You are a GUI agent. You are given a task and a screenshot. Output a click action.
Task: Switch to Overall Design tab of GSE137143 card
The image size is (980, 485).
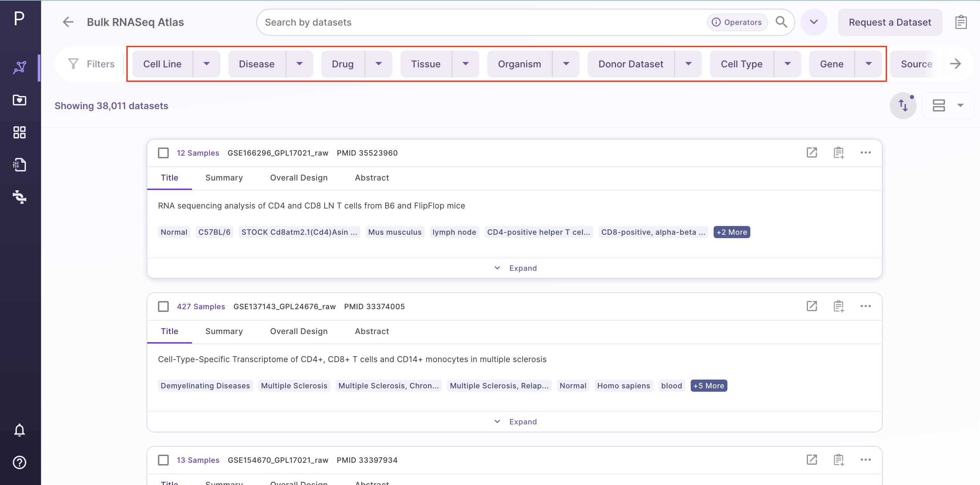[299, 331]
